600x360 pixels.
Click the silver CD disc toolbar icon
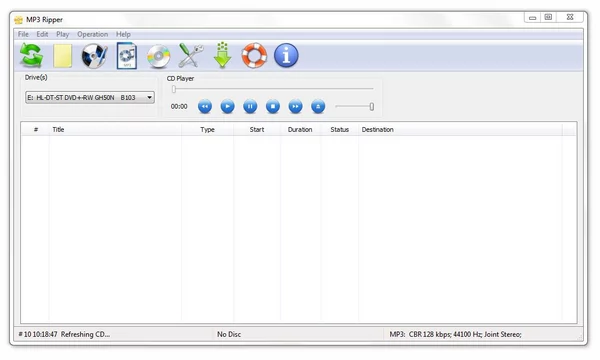click(158, 56)
